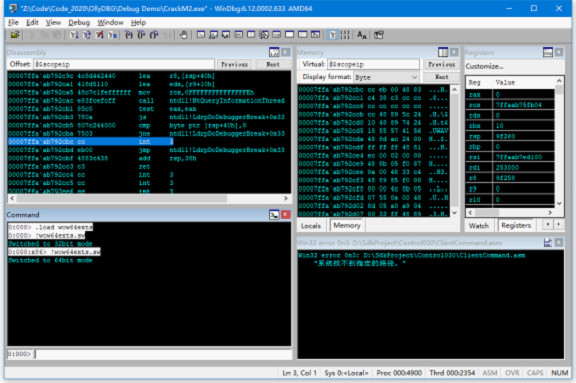This screenshot has height=383, width=576.
Task: Click the Disassembly panel's toolbar menu icon
Action: tap(274, 52)
